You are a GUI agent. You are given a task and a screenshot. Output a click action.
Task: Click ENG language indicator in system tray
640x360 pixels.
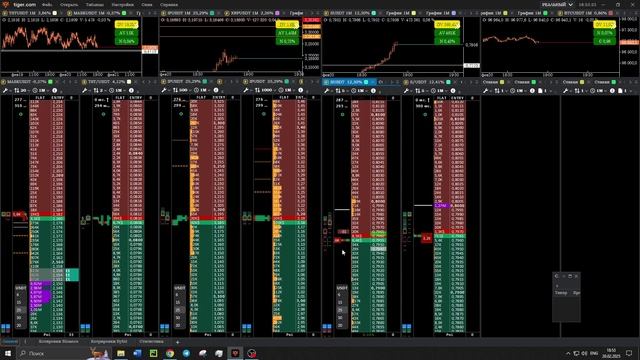coord(594,353)
